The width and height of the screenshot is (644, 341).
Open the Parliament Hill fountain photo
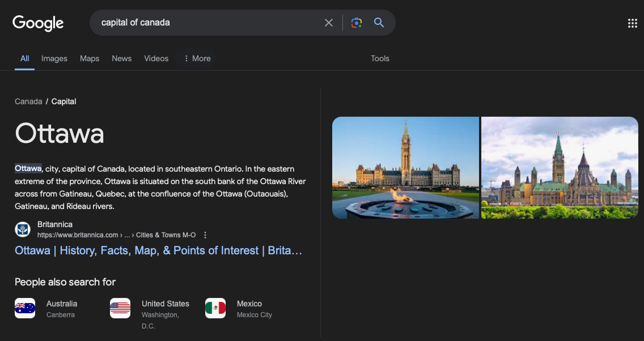pyautogui.click(x=405, y=167)
